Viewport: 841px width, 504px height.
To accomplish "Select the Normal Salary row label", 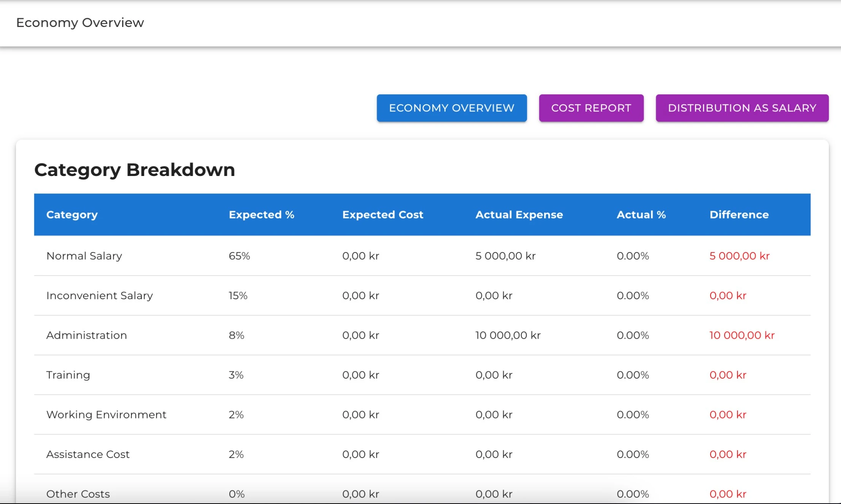I will pyautogui.click(x=84, y=256).
